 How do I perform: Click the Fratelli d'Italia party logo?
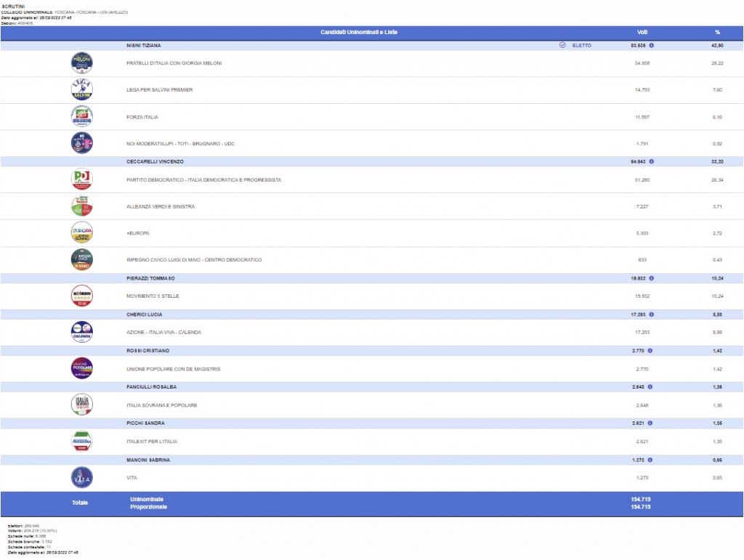(x=81, y=63)
